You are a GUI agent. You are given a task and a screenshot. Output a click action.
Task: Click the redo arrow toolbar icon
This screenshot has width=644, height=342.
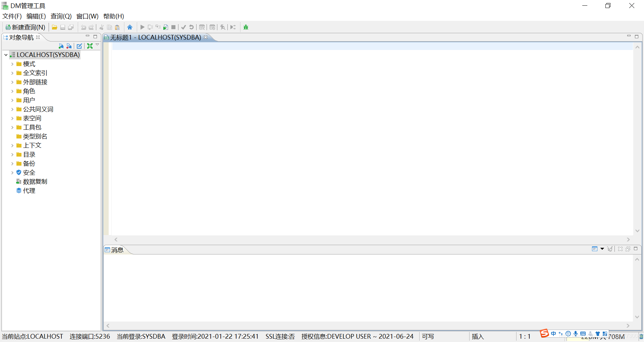[x=91, y=27]
